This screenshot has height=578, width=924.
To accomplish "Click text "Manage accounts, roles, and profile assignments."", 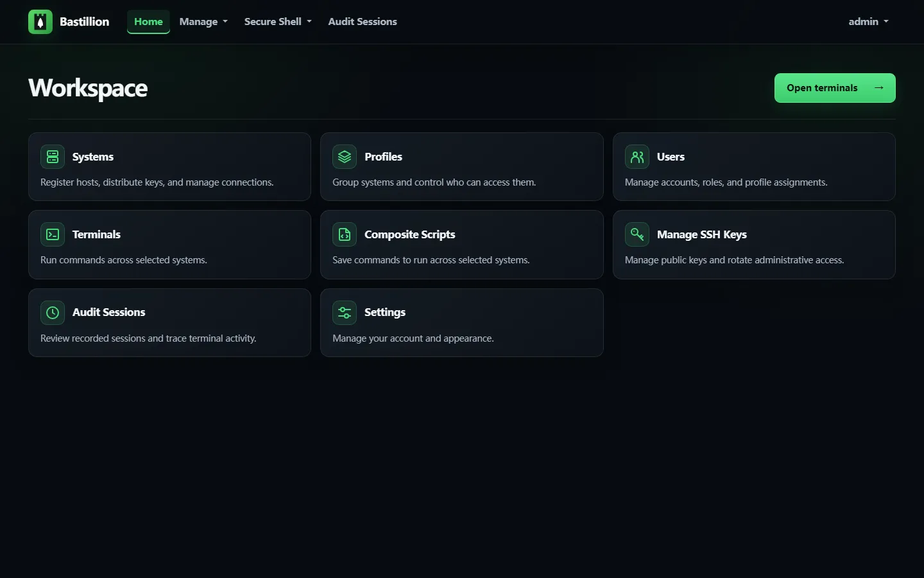I will coord(726,182).
